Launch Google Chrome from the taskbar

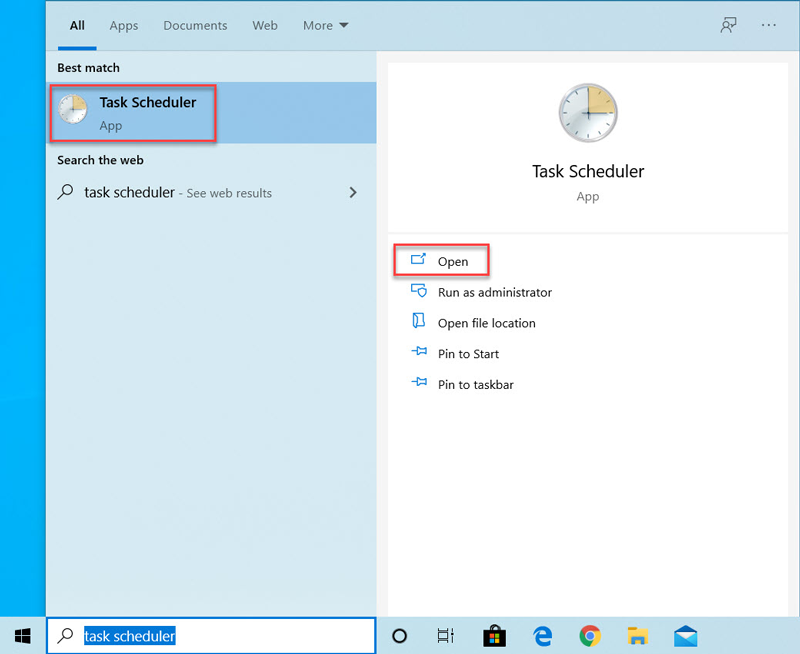(590, 636)
